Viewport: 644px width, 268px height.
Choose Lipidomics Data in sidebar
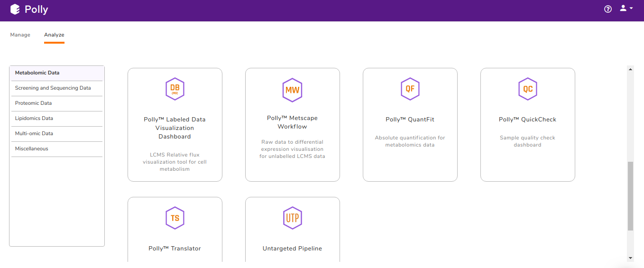point(57,119)
